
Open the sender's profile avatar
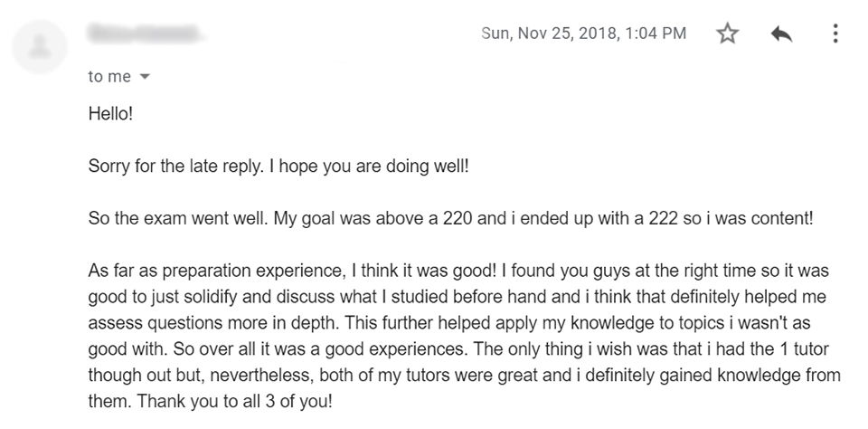click(39, 46)
